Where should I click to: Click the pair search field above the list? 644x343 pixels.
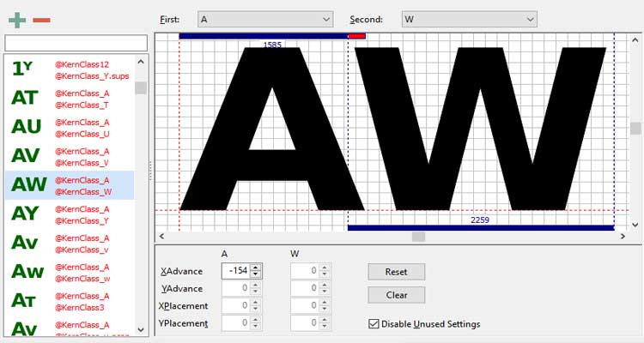76,43
